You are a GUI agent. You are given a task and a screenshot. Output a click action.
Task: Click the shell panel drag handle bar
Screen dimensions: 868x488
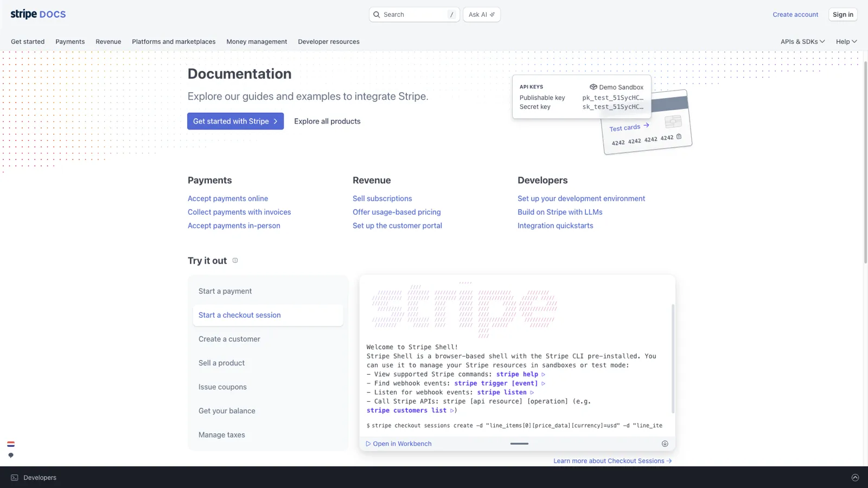point(519,444)
